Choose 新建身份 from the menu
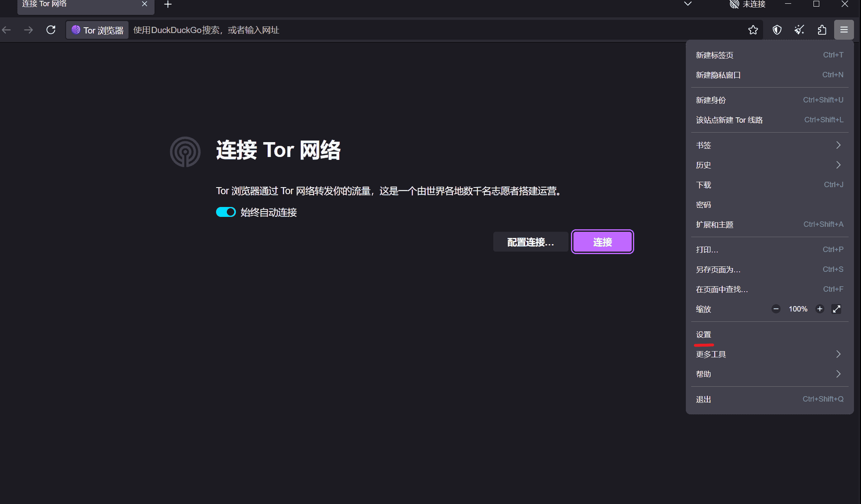 tap(770, 100)
